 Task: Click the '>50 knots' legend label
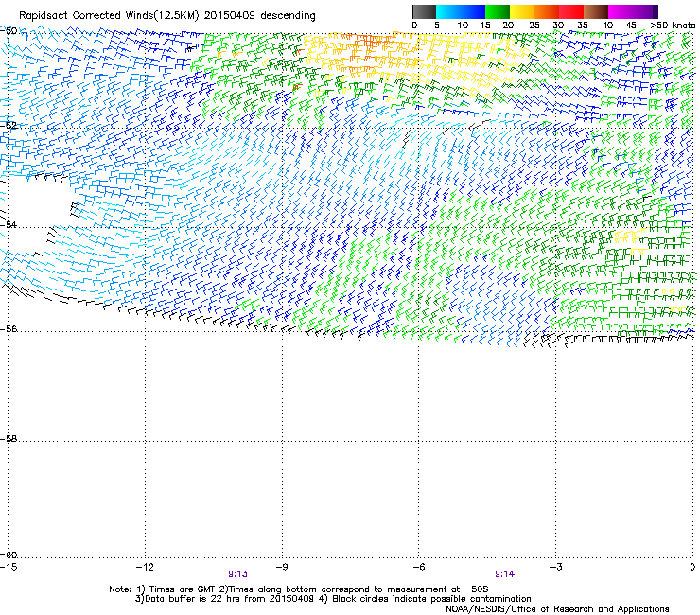pyautogui.click(x=673, y=26)
